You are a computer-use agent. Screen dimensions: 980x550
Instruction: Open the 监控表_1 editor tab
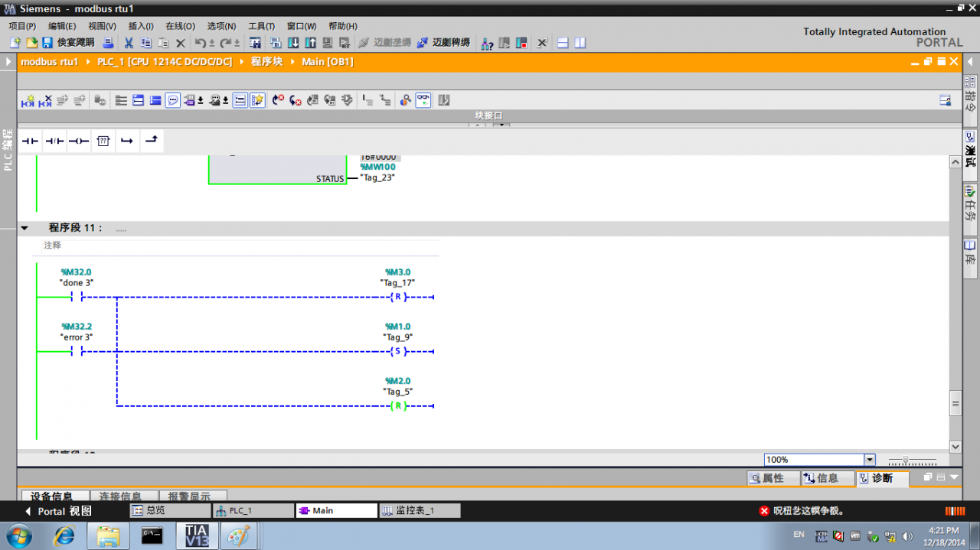point(420,510)
